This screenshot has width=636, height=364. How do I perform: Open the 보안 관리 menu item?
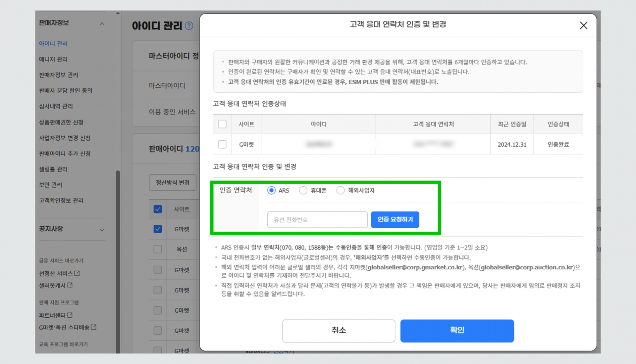[50, 185]
